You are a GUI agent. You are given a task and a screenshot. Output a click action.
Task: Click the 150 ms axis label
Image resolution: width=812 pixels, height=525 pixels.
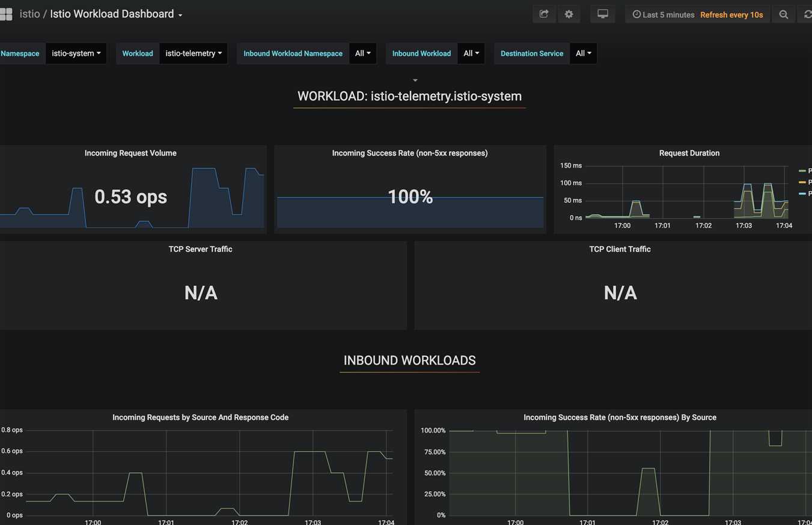point(571,166)
